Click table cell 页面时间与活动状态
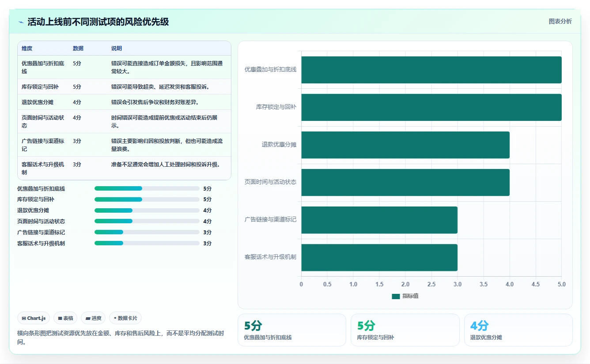This screenshot has width=590, height=364. pos(43,121)
